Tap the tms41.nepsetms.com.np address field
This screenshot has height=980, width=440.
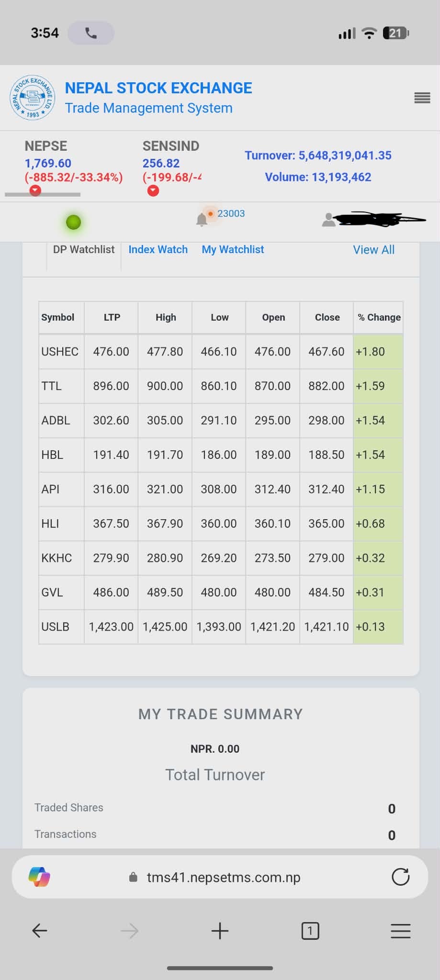(x=223, y=877)
